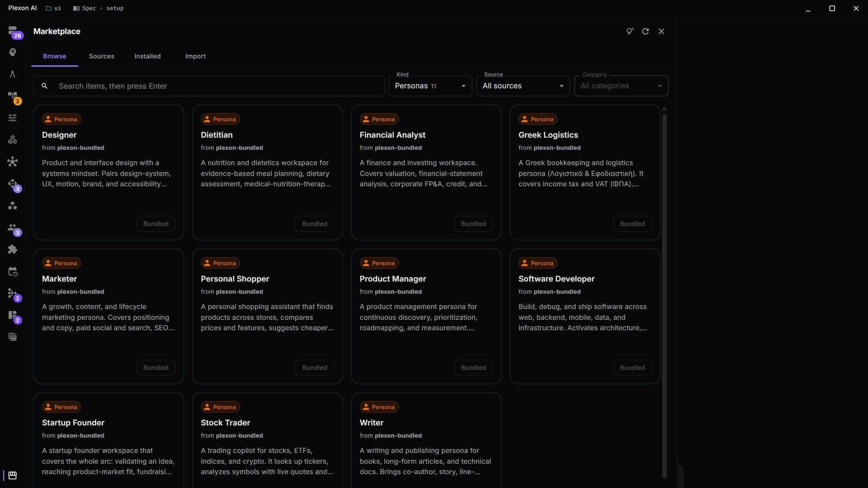Close the Marketplace panel
Screen dimensions: 868x488
661,31
